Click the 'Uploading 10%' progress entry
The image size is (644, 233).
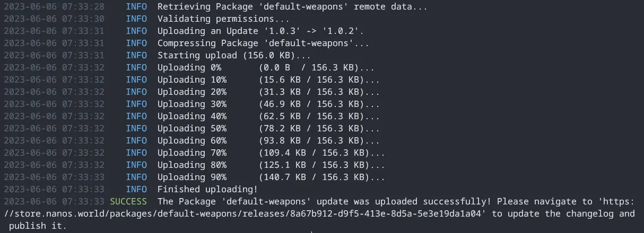point(268,80)
